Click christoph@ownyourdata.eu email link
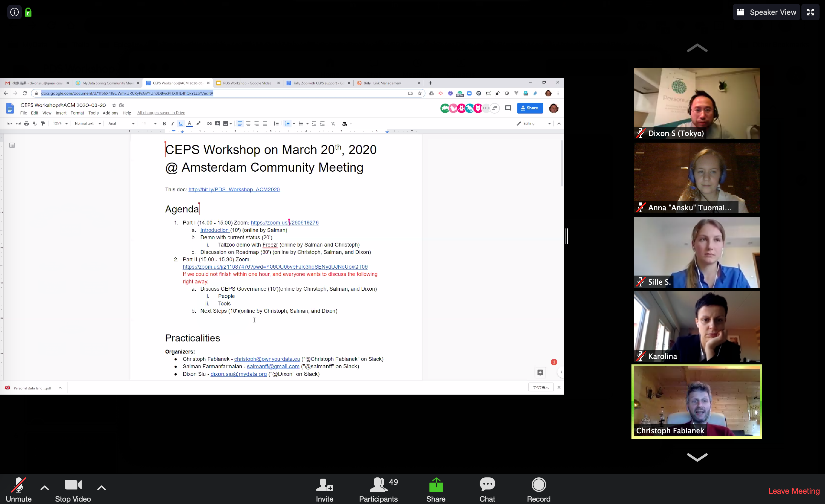The width and height of the screenshot is (825, 504). [267, 359]
